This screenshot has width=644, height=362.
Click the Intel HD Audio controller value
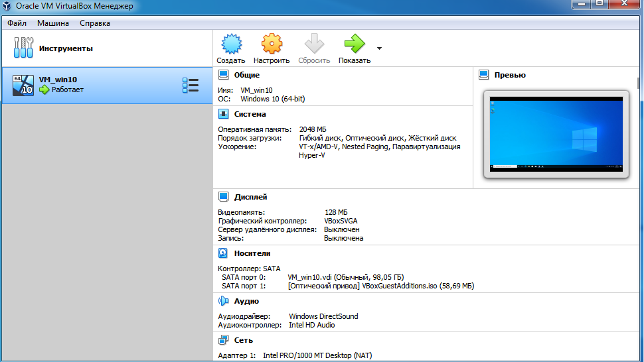coord(312,325)
